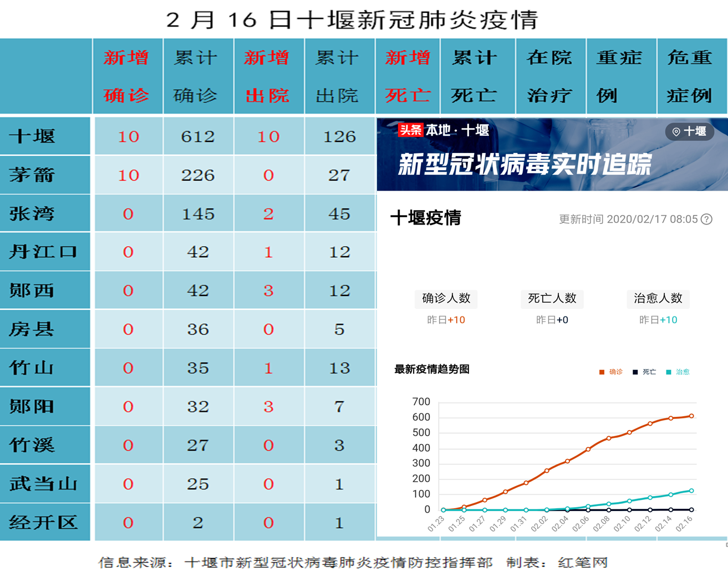Image resolution: width=728 pixels, height=572 pixels.
Task: Select the 茅箭 row label
Action: pos(32,175)
